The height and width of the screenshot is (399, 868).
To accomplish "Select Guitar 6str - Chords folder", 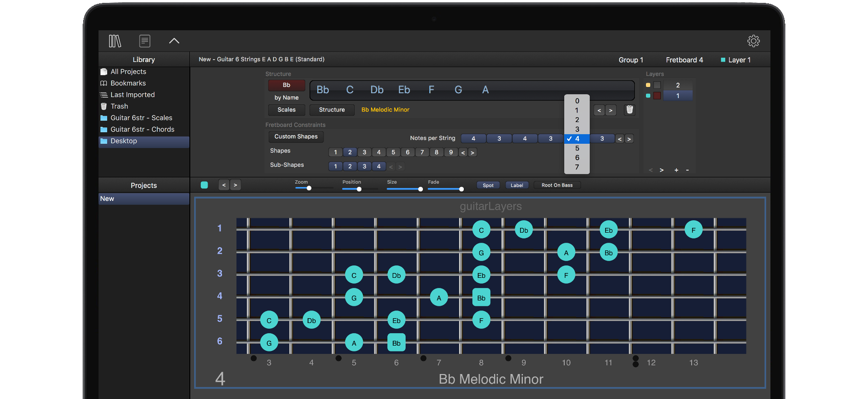I will [x=142, y=129].
